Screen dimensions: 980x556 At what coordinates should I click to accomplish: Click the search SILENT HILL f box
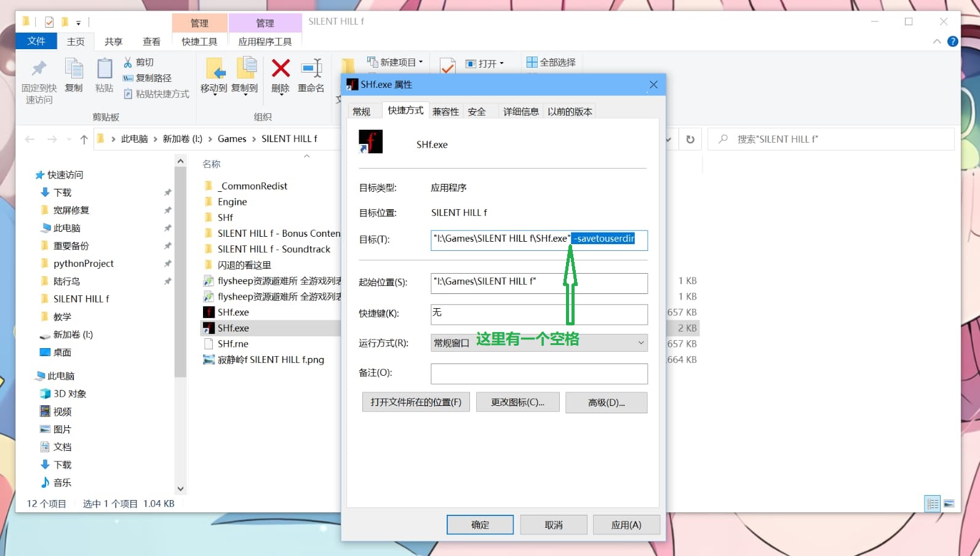[831, 140]
